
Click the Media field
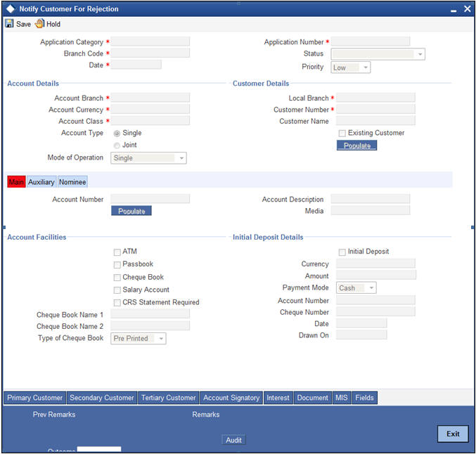coord(371,211)
